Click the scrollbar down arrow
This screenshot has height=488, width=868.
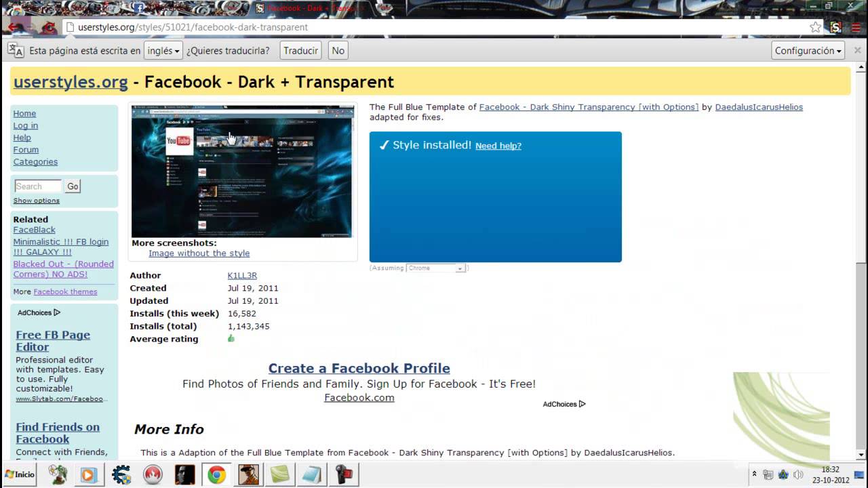coord(861,455)
